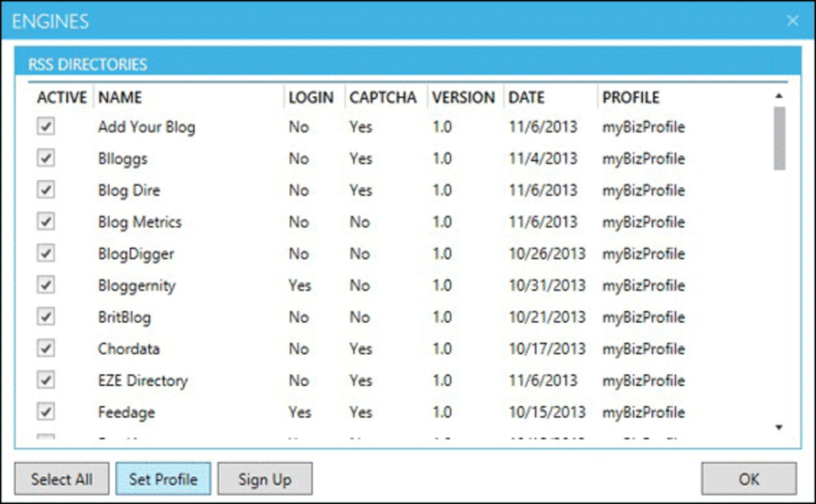Uncheck the Add Your Blog active checkbox
This screenshot has width=816, height=504.
point(45,127)
